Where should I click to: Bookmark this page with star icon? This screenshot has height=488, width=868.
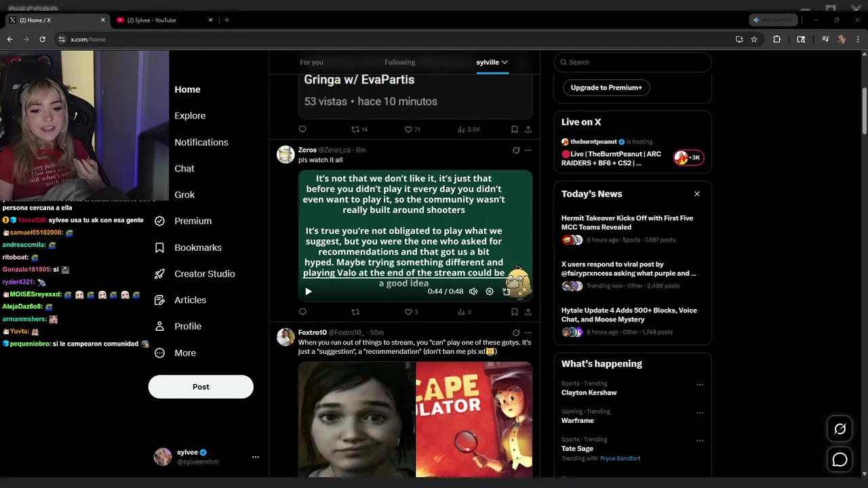click(x=754, y=39)
